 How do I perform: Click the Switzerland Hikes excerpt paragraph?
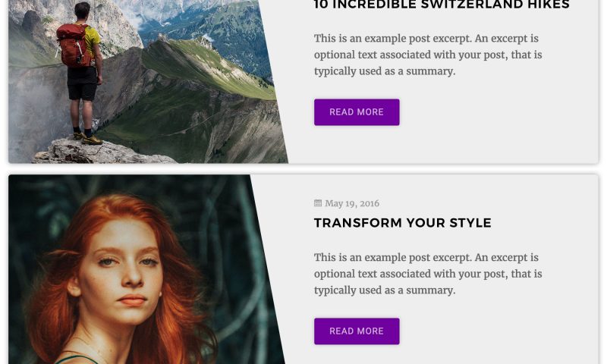pos(428,55)
